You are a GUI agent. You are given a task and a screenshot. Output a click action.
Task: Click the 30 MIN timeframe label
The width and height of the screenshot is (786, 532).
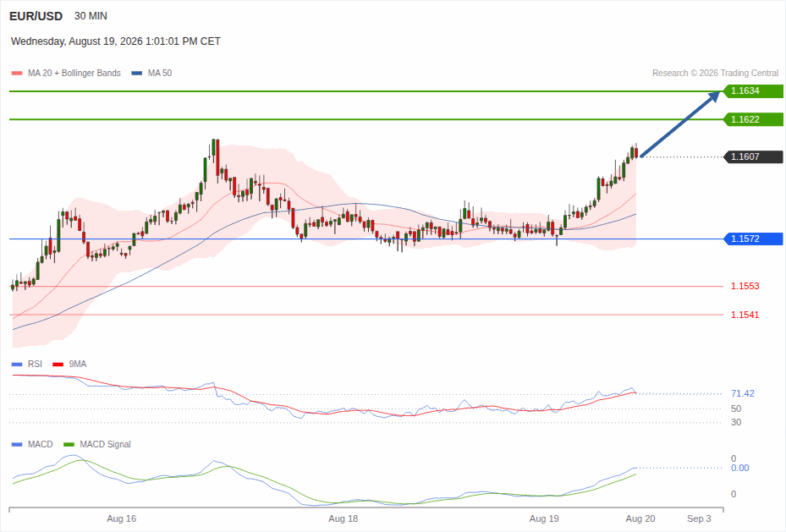(91, 16)
